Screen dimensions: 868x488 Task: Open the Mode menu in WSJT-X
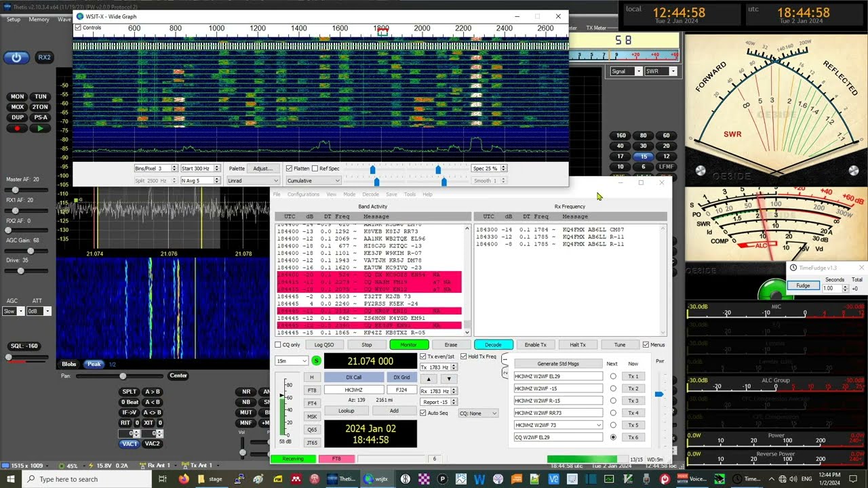349,195
